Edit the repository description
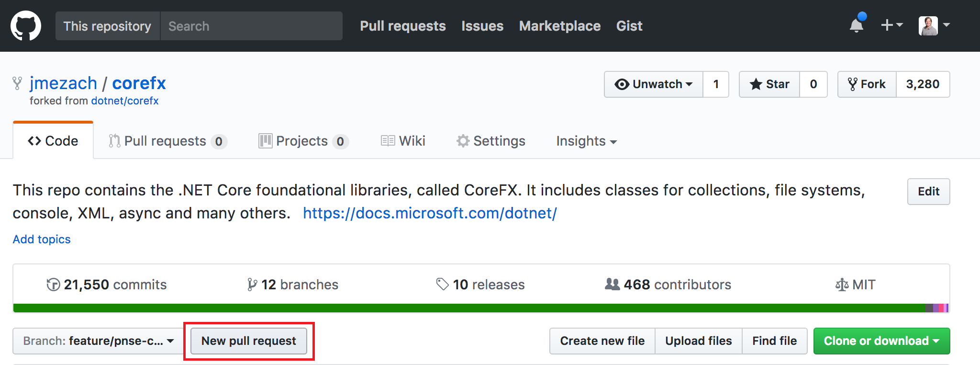Image resolution: width=980 pixels, height=365 pixels. coord(928,192)
